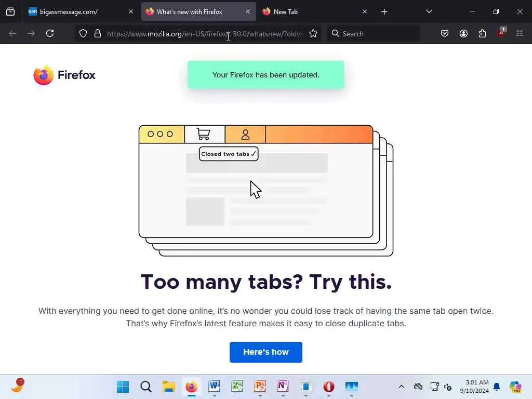Click the Firefox taskbar icon
532x399 pixels.
[x=192, y=387]
